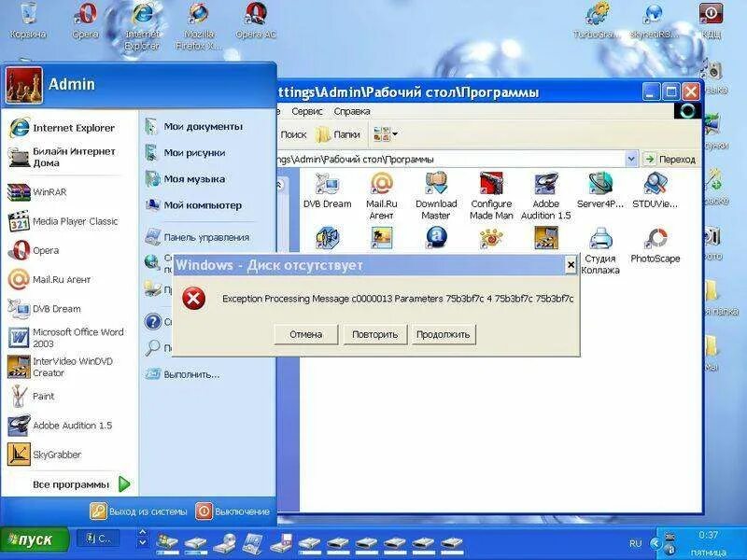Open Справка menu in Explorer window

click(352, 111)
